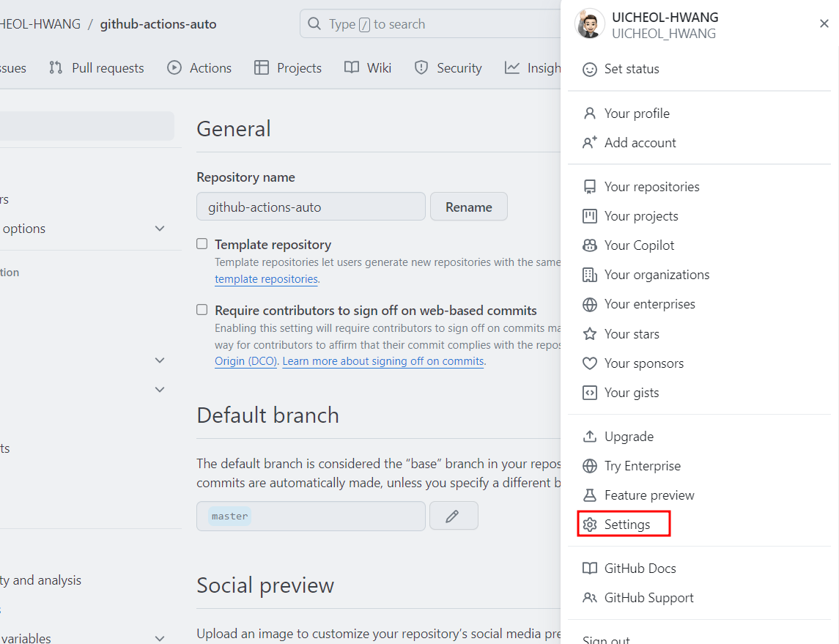Click the Your projects board icon

tap(590, 216)
